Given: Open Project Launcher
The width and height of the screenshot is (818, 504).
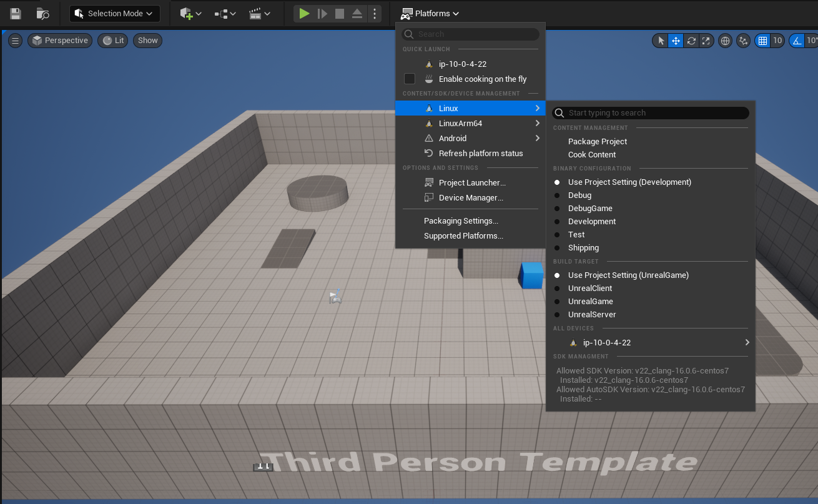Looking at the screenshot, I should pyautogui.click(x=470, y=182).
